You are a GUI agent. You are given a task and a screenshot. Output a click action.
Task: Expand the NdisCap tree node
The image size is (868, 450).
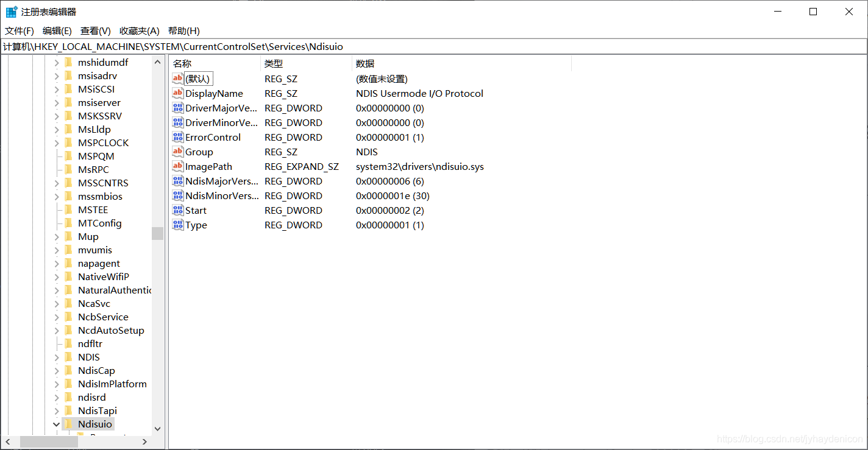[57, 370]
